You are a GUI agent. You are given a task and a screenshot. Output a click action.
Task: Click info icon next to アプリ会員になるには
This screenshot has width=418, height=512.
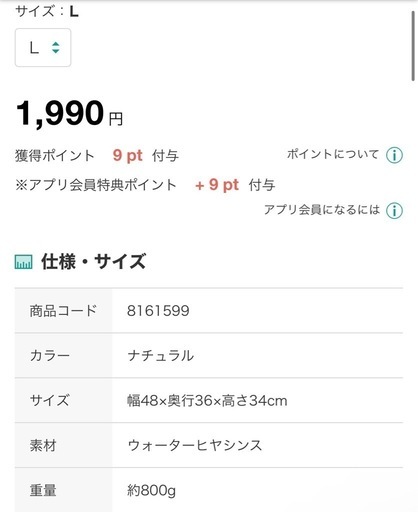pos(394,211)
